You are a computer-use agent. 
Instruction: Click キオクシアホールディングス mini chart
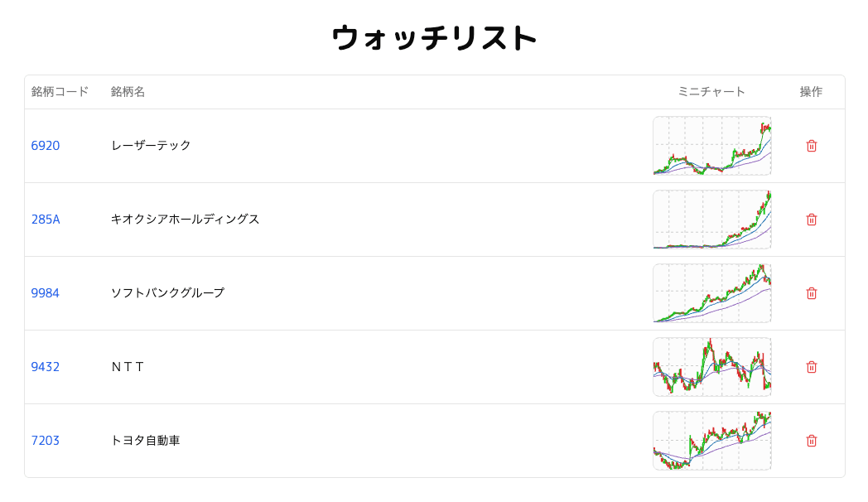coord(712,219)
